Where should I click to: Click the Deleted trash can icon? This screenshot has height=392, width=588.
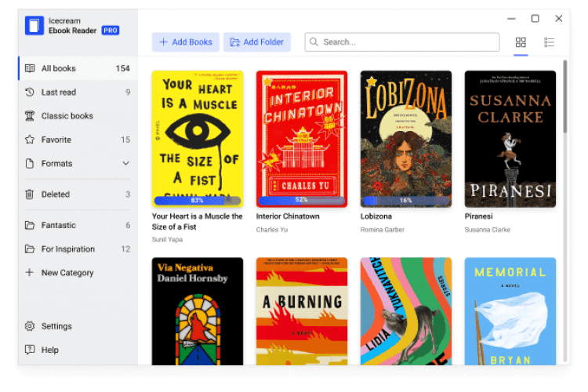[30, 194]
